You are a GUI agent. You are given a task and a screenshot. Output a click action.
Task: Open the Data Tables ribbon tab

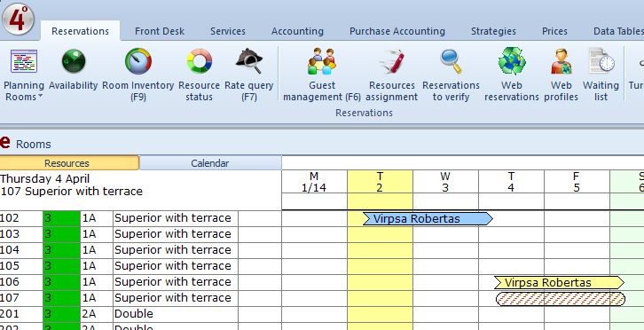tap(618, 31)
